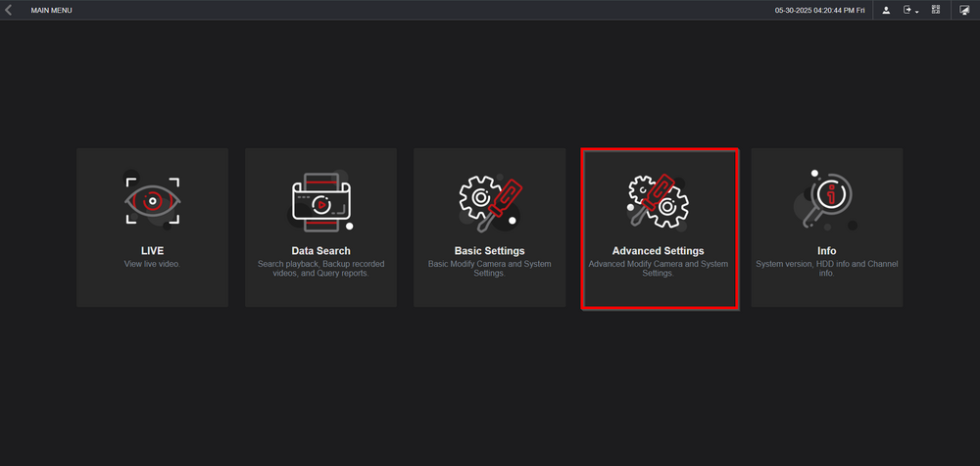This screenshot has height=466, width=980.
Task: Open the user account icon
Action: [886, 10]
